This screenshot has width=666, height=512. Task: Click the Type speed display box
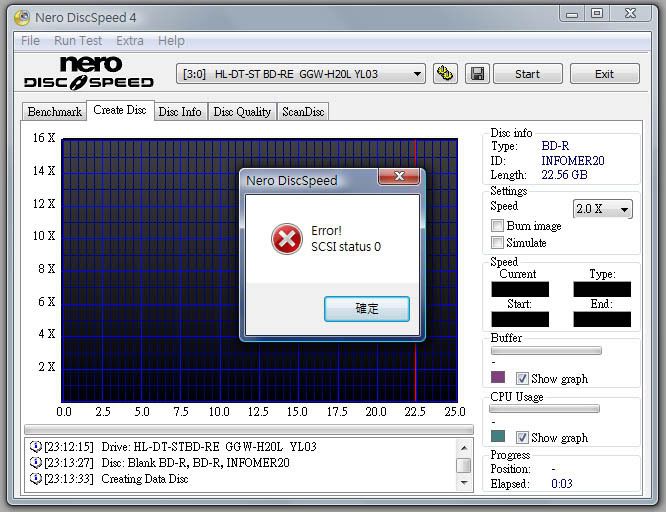(x=602, y=289)
